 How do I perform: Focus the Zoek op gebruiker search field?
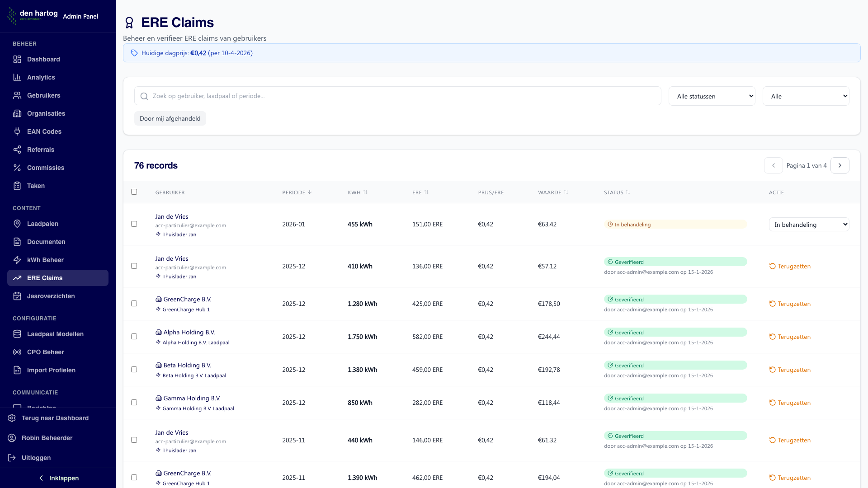397,96
